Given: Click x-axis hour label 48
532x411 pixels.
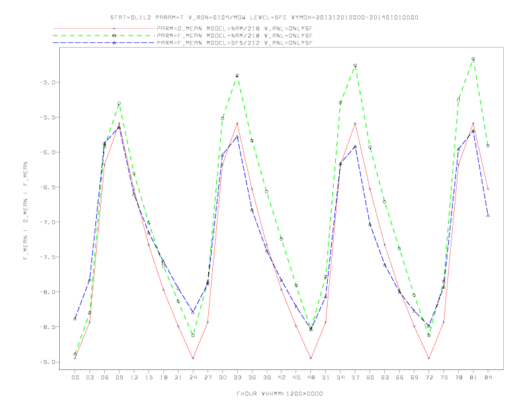Looking at the screenshot, I should pyautogui.click(x=311, y=377).
